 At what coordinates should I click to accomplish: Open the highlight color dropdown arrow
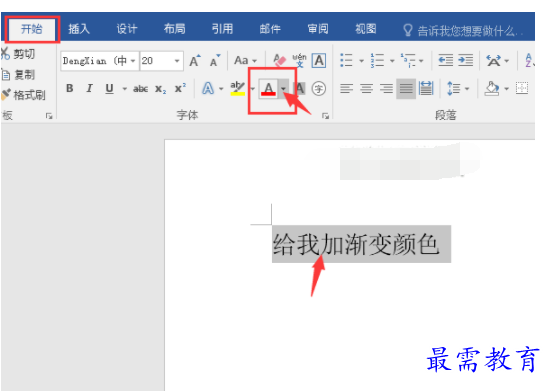point(252,89)
